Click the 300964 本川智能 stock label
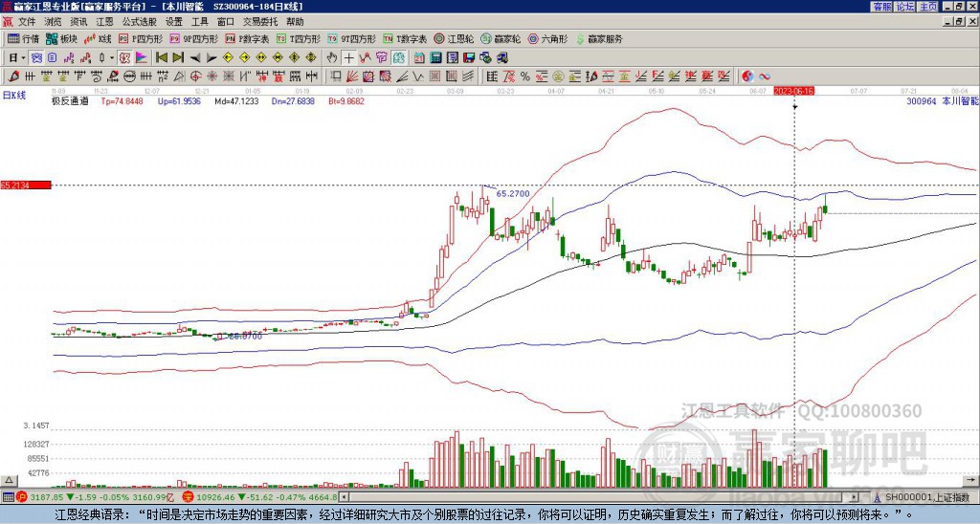This screenshot has height=524, width=980. (x=943, y=100)
